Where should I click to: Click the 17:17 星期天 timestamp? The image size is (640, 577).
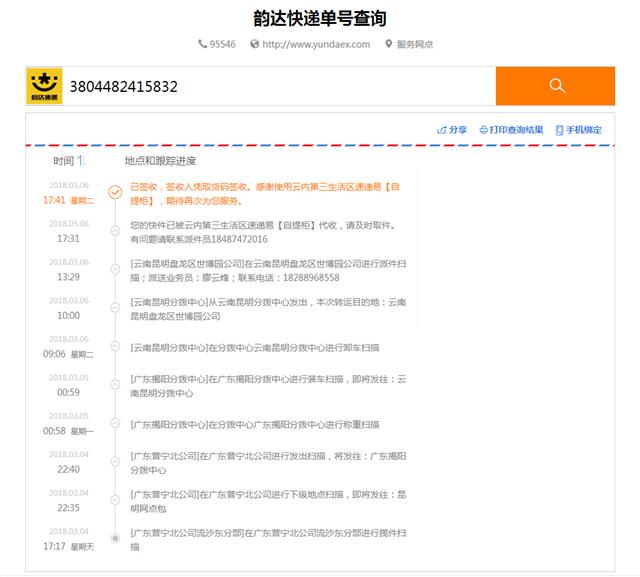point(69,546)
